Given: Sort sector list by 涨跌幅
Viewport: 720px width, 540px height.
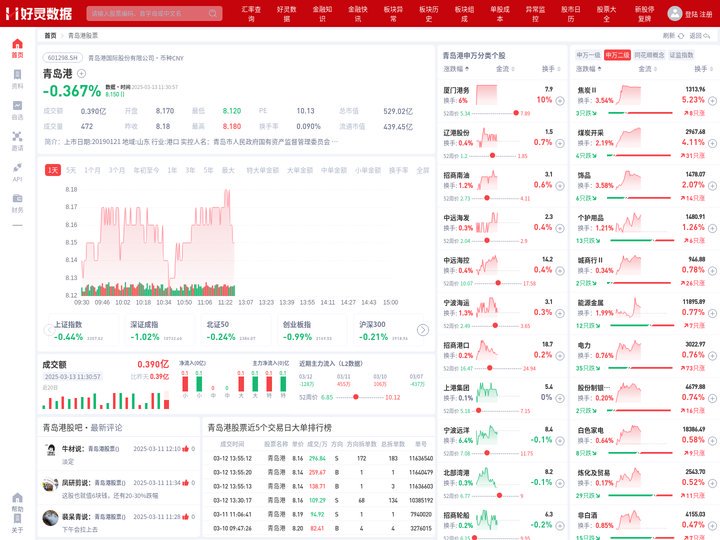Looking at the screenshot, I should click(589, 69).
